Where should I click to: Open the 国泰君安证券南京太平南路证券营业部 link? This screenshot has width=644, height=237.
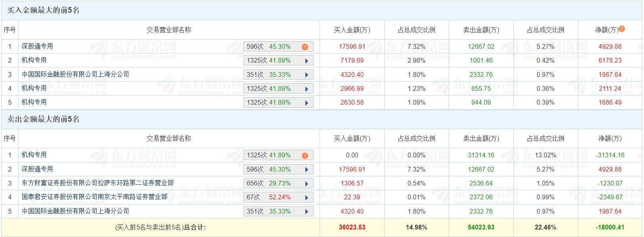(x=94, y=197)
